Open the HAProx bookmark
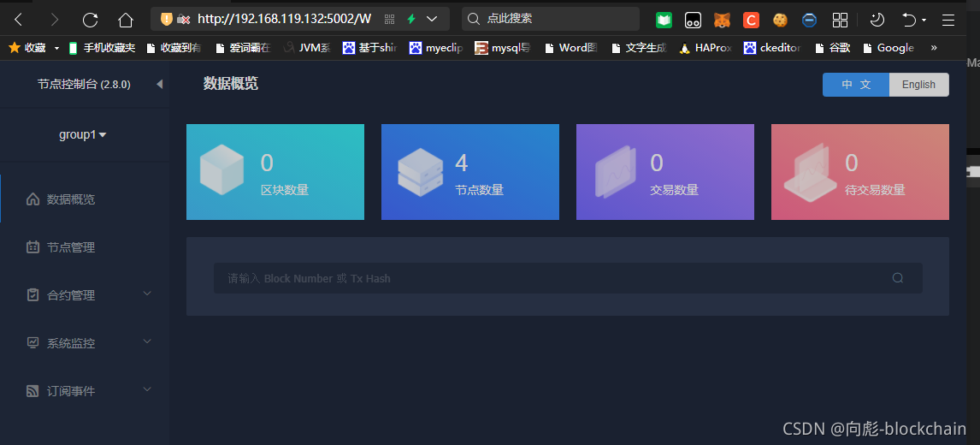 point(705,48)
